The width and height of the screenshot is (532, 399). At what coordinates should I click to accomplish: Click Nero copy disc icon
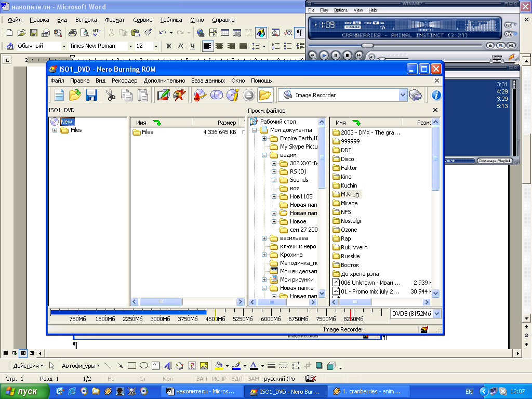coord(217,96)
